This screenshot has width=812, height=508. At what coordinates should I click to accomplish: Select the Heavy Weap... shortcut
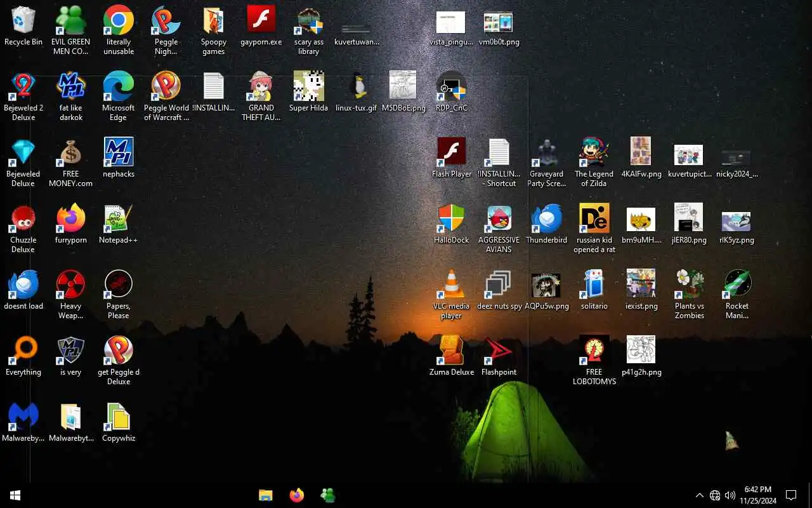[x=70, y=284]
